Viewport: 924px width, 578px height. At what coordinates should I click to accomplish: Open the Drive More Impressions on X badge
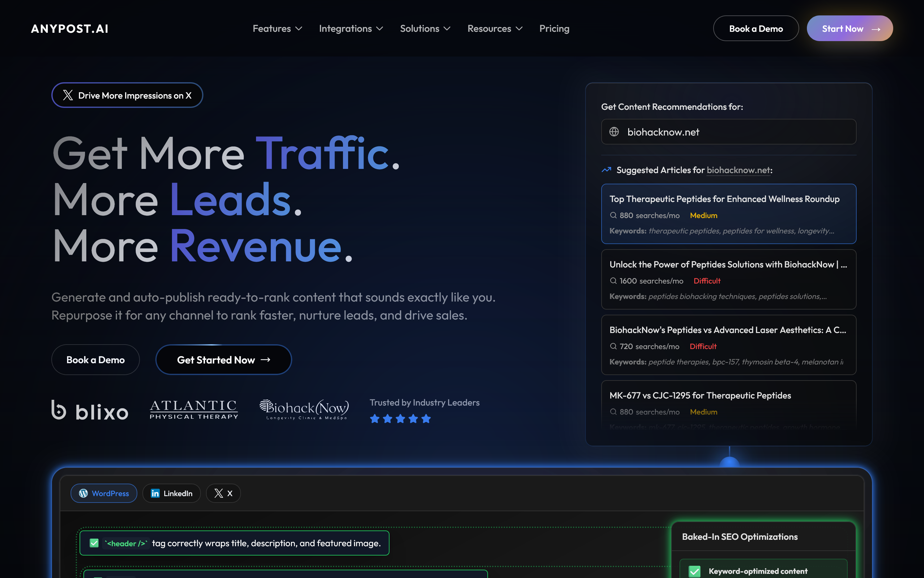pyautogui.click(x=127, y=95)
